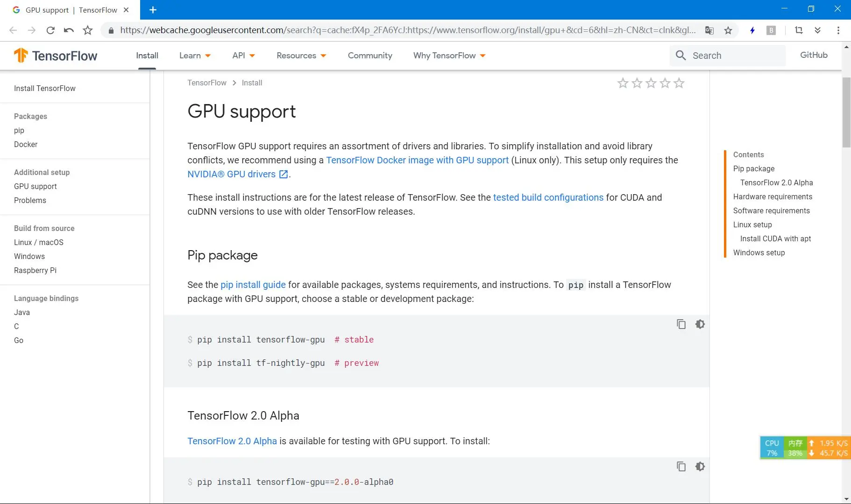Open the pip page in the sidebar
Viewport: 851px width, 504px height.
tap(19, 131)
